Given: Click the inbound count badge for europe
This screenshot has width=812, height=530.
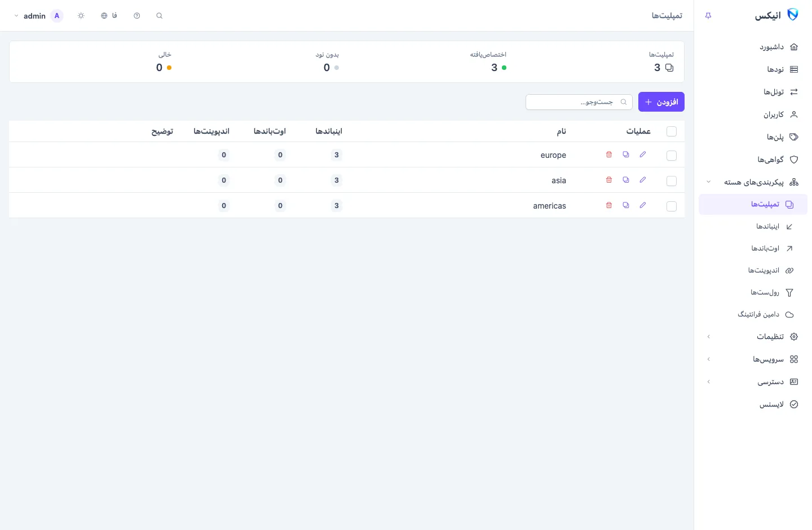Looking at the screenshot, I should point(337,155).
